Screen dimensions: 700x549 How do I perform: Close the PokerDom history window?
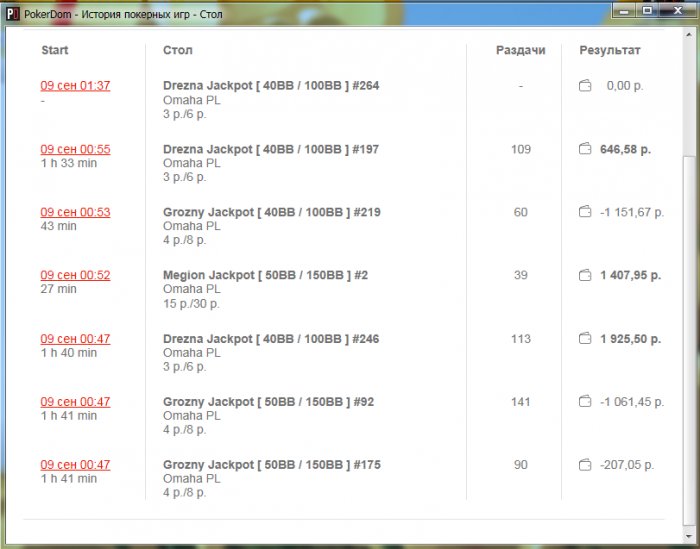click(678, 10)
